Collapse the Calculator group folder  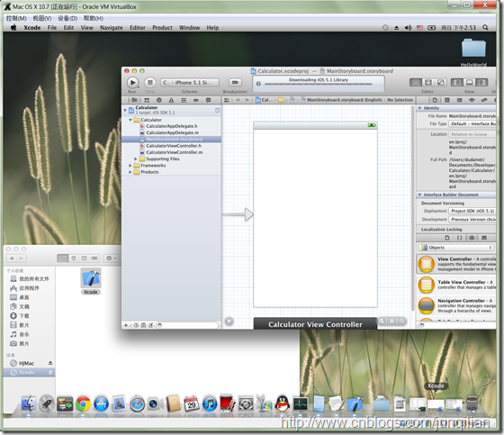pos(130,120)
